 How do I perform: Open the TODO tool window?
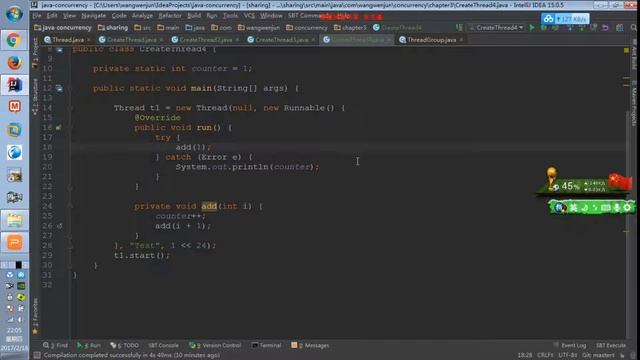click(124, 345)
